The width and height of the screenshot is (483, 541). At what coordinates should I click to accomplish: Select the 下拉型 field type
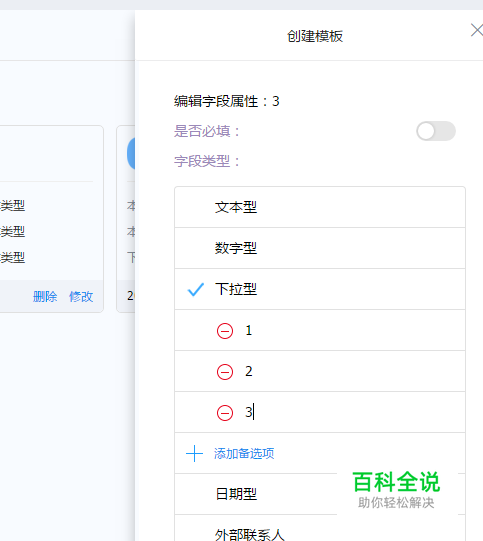(320, 289)
